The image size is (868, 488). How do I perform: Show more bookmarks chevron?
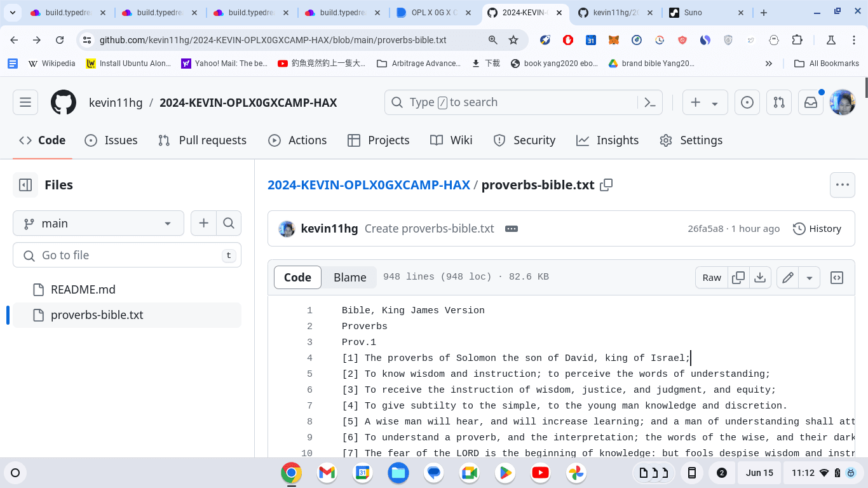(769, 64)
